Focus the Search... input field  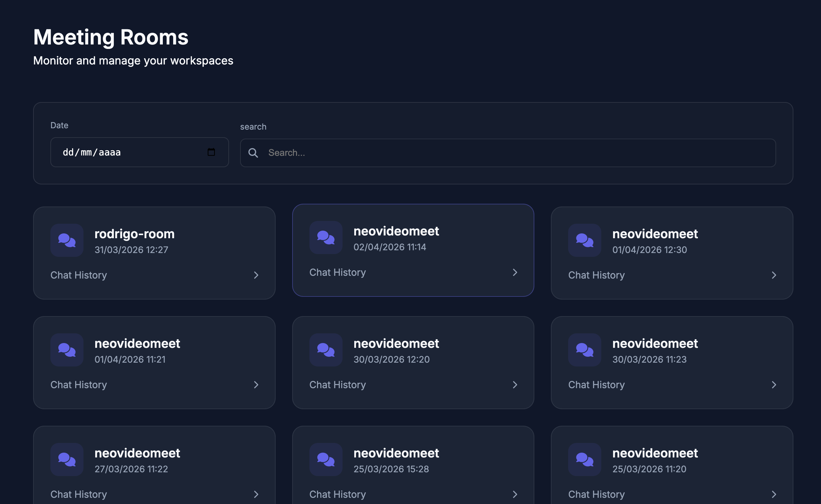(x=508, y=153)
